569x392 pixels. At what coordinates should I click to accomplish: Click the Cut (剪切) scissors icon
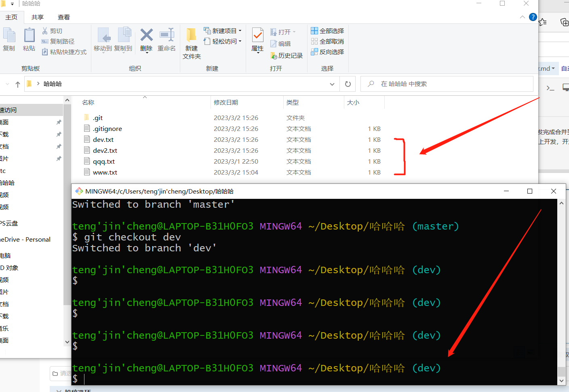[x=45, y=31]
